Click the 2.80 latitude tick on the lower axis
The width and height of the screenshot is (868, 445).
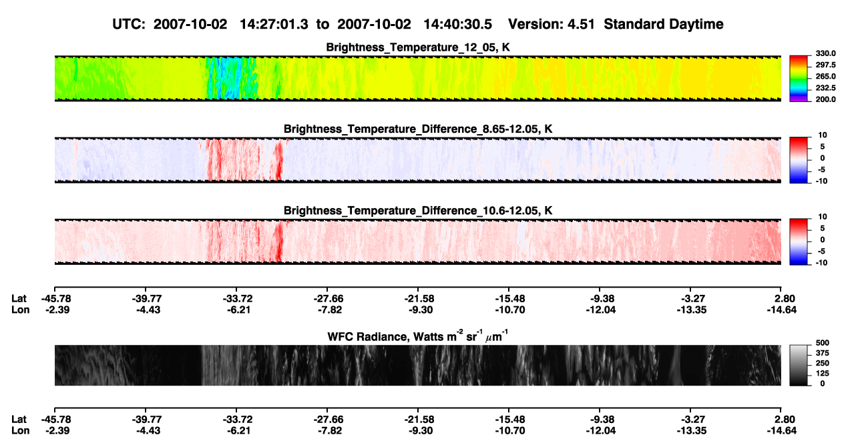[x=783, y=419]
